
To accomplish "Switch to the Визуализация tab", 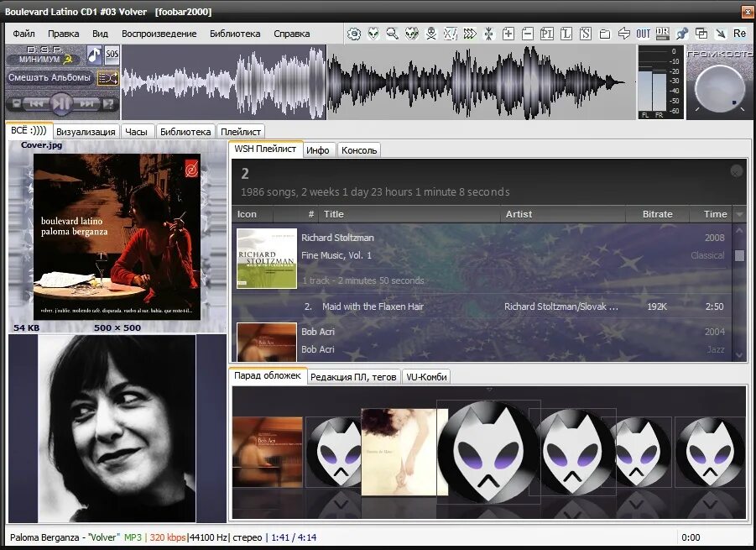I will coord(86,132).
